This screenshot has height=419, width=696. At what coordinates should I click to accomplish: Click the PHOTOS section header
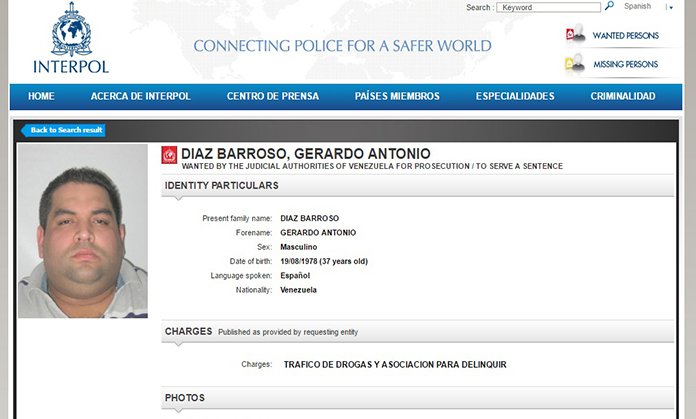[185, 398]
